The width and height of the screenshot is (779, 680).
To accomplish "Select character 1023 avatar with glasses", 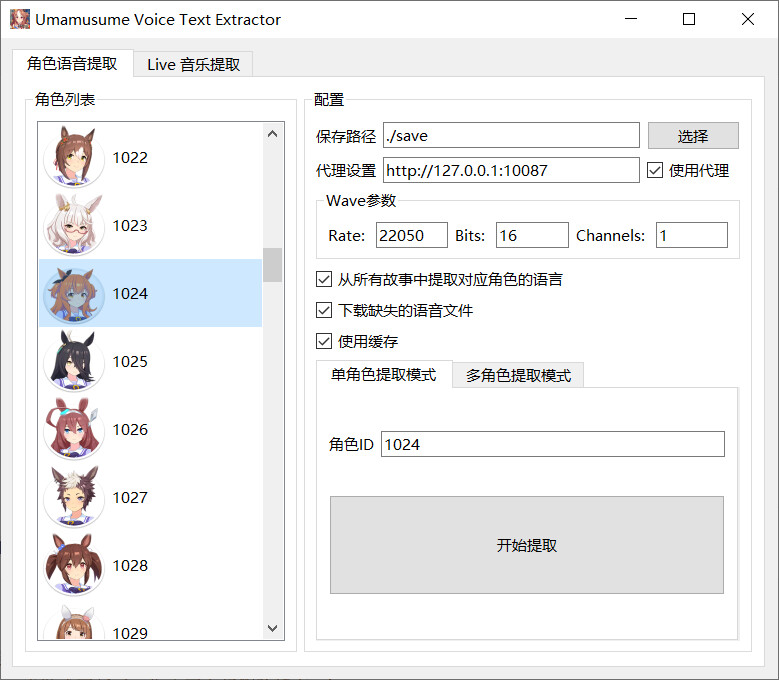I will coord(74,225).
